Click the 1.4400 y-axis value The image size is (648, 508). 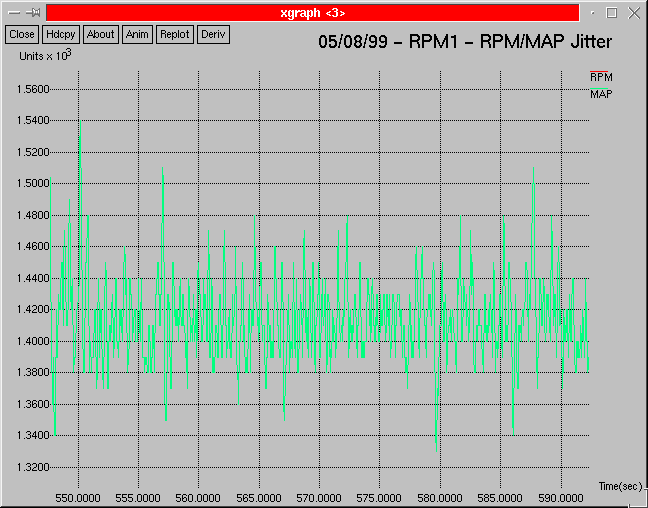coord(33,278)
